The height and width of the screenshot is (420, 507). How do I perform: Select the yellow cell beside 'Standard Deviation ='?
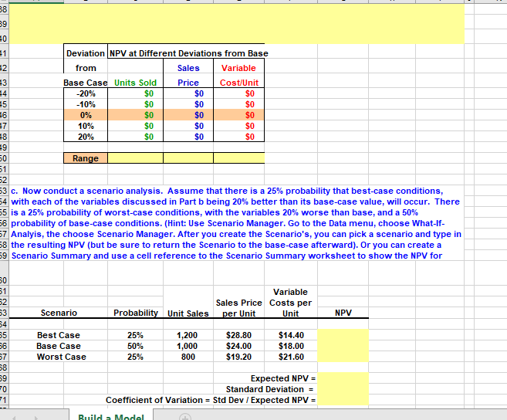343,389
